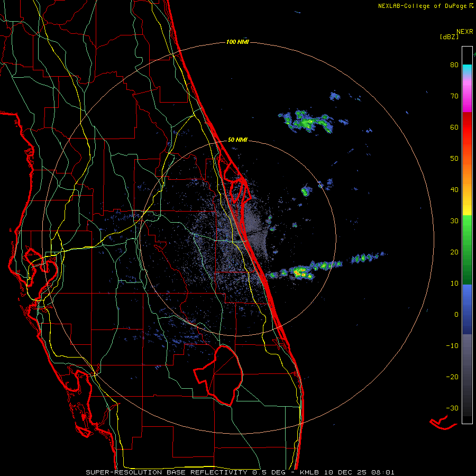Click the 50 NMI range ring label
The image size is (476, 476).
[x=237, y=140]
